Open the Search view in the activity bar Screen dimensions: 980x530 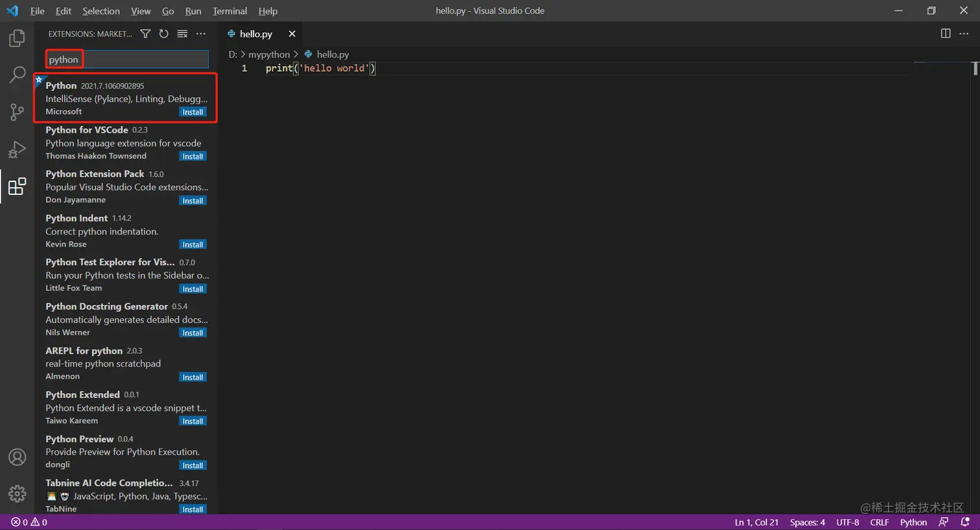[x=17, y=75]
